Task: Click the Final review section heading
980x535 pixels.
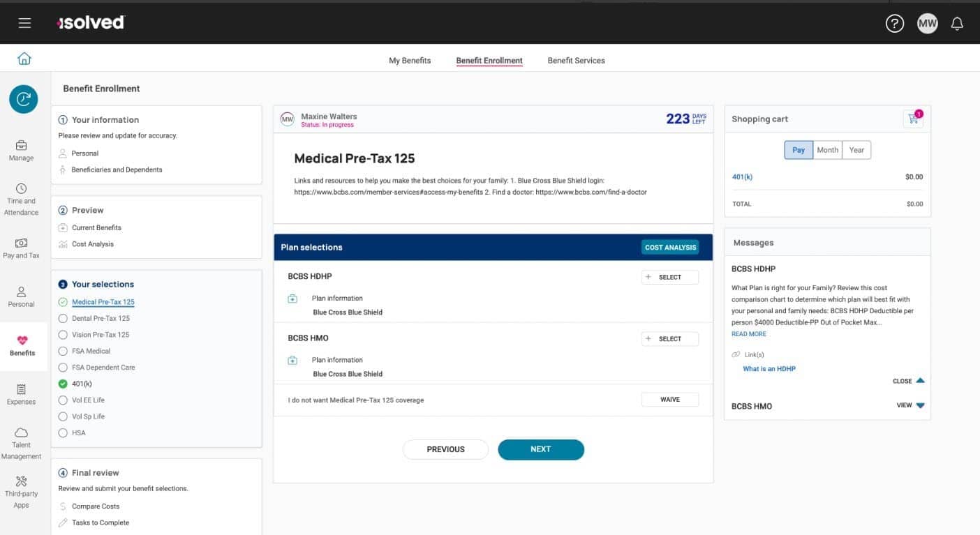Action: pyautogui.click(x=96, y=473)
